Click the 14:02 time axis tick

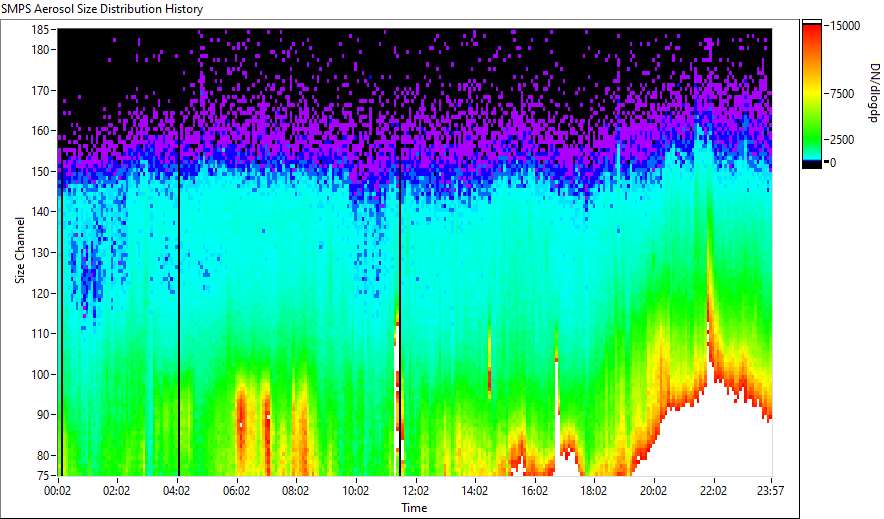point(475,491)
